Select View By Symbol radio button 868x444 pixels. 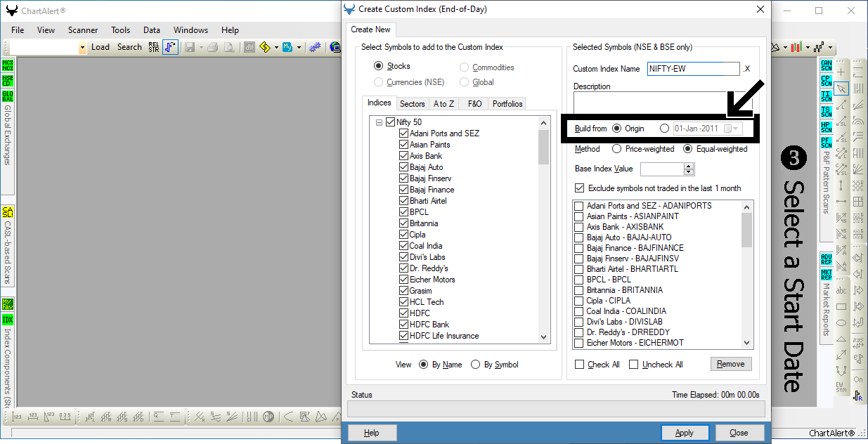tap(476, 365)
